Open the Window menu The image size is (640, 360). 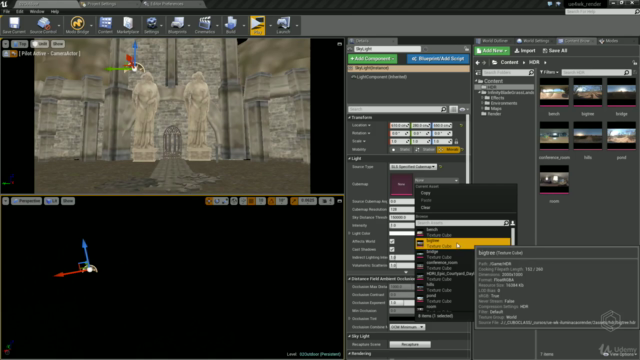point(37,11)
